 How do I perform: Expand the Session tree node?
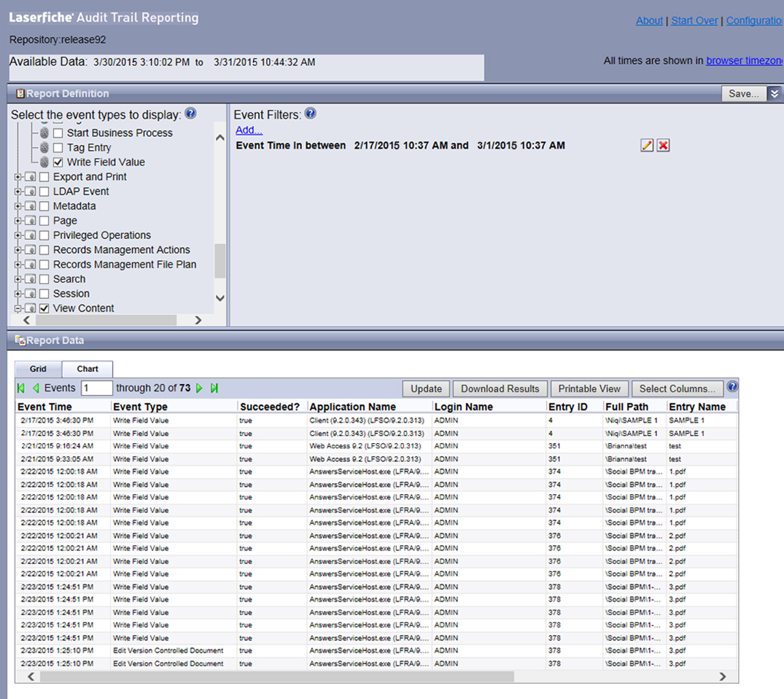18,294
